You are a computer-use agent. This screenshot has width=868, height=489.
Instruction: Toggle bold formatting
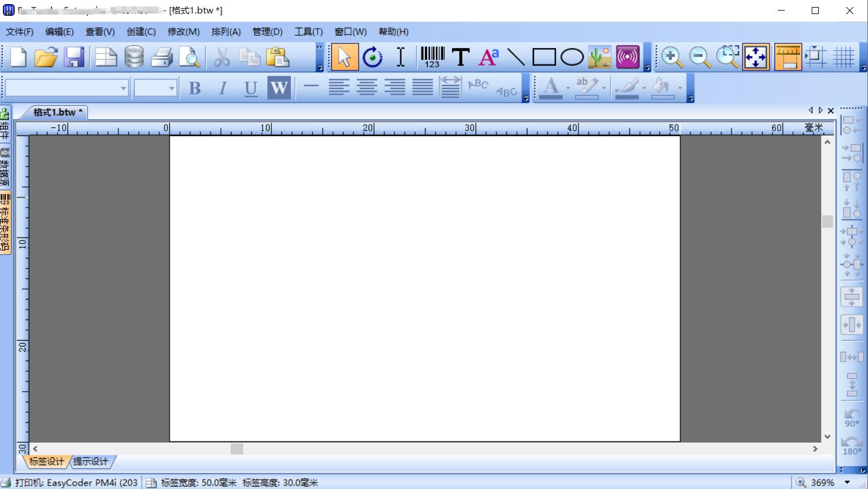point(195,88)
